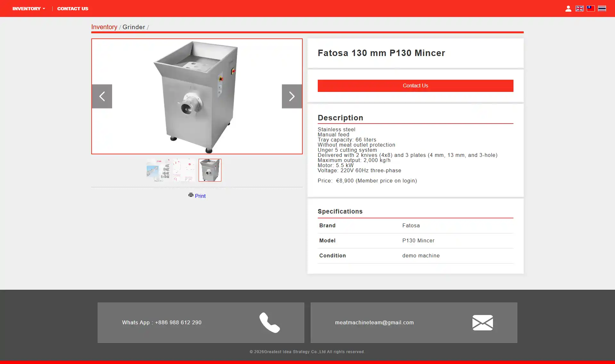Go to Inventory breadcrumb link
Viewport: 615px width, 364px height.
104,27
